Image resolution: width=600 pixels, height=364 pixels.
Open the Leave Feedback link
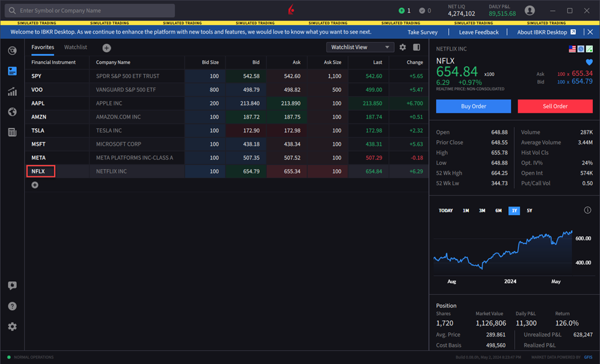click(x=479, y=32)
